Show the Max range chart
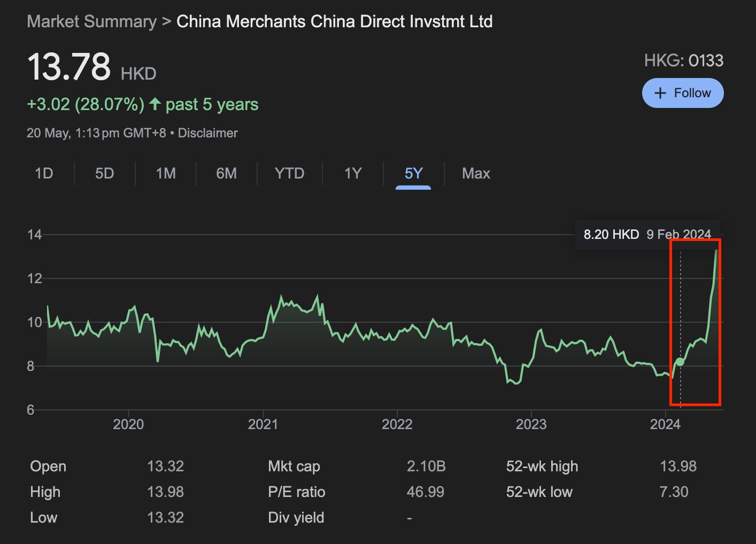 (476, 173)
